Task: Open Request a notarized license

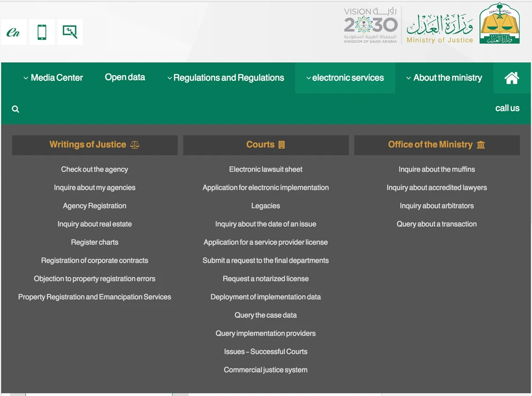Action: [x=265, y=279]
